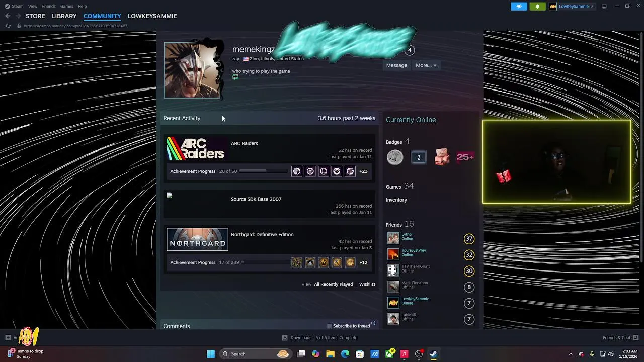Open the announcements megaphone icon
Viewport: 644px width, 362px height.
pos(519,6)
